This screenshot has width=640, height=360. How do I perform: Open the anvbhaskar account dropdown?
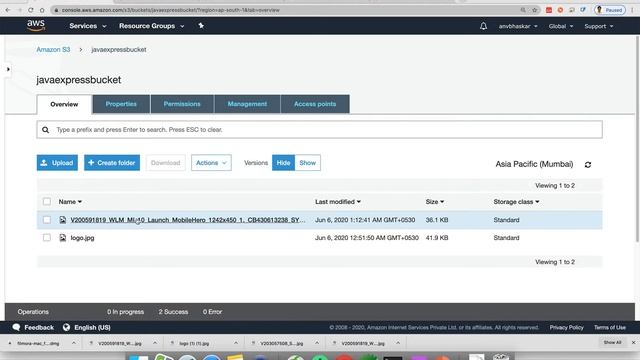tap(518, 26)
